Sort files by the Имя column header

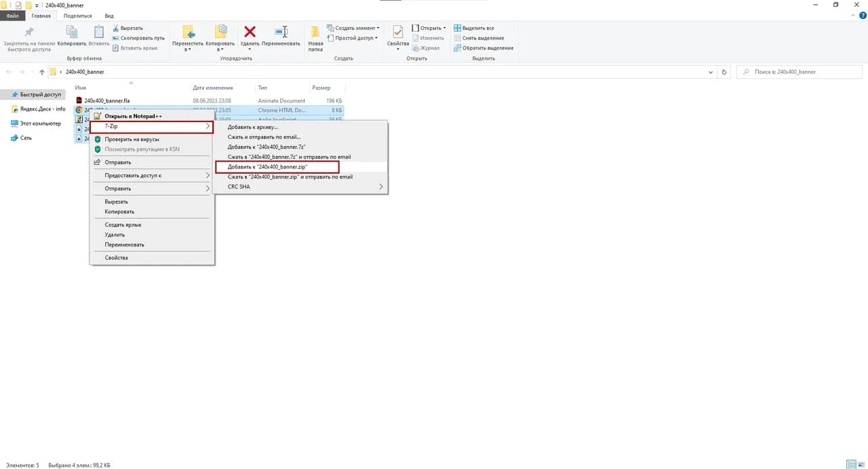[132, 88]
